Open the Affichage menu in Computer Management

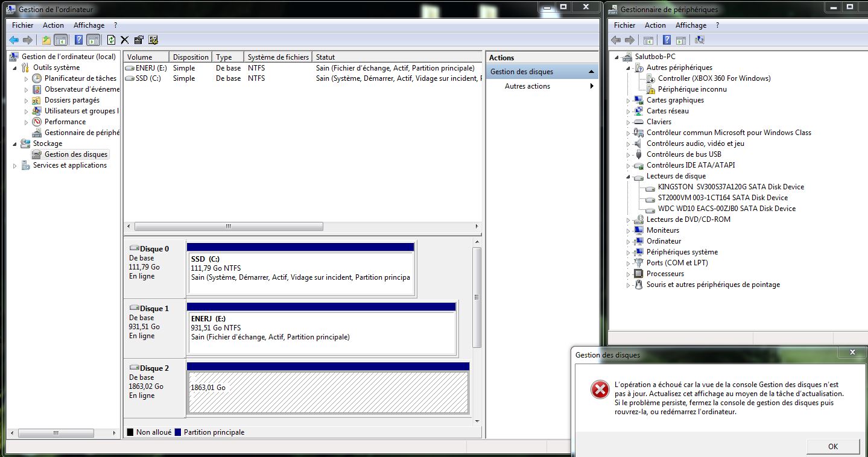tap(89, 25)
